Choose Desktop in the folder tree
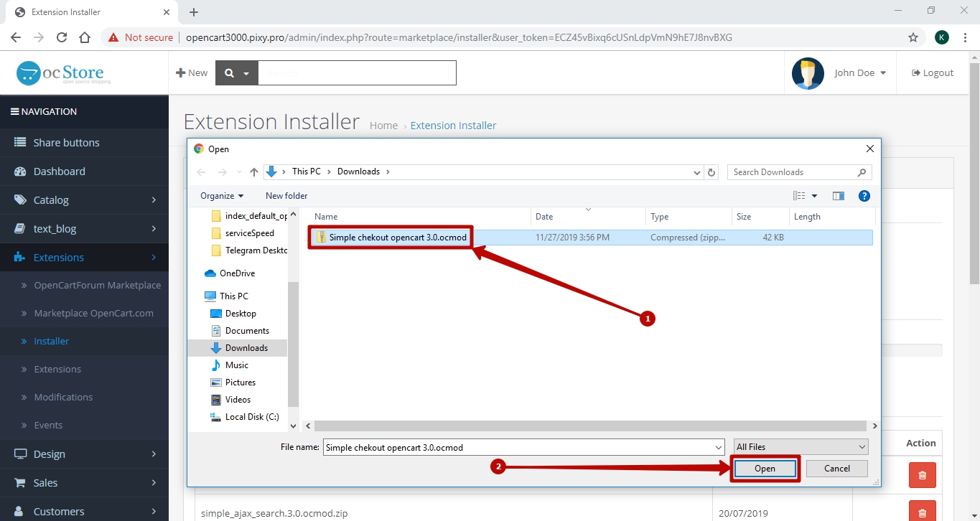980x521 pixels. coord(241,314)
